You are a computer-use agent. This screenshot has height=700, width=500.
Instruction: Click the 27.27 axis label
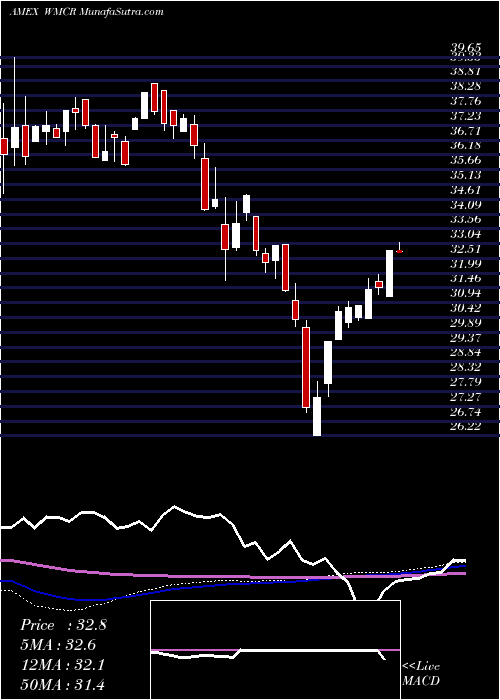(465, 396)
